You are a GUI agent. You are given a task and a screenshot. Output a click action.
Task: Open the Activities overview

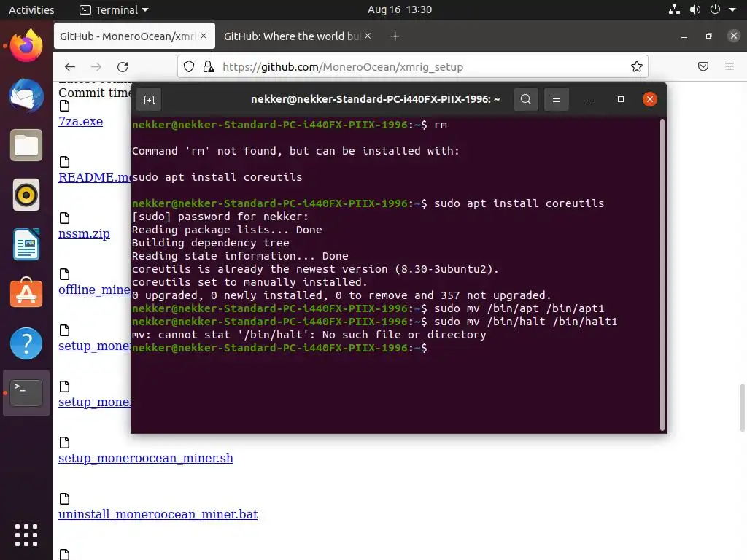(31, 9)
